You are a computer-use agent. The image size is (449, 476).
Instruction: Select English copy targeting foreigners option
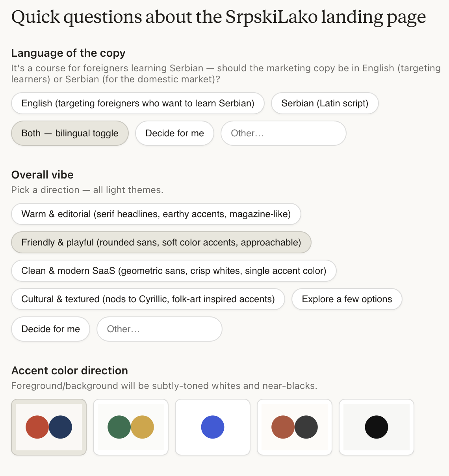pos(137,103)
